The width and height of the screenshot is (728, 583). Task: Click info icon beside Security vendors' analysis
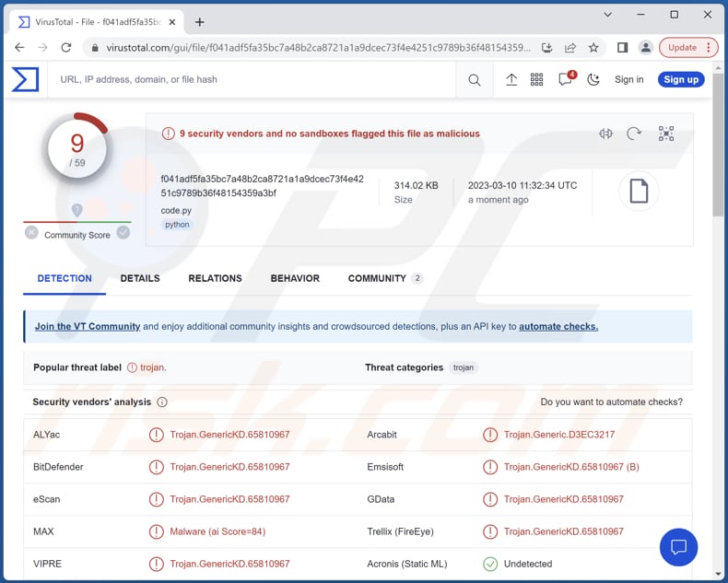(x=162, y=402)
